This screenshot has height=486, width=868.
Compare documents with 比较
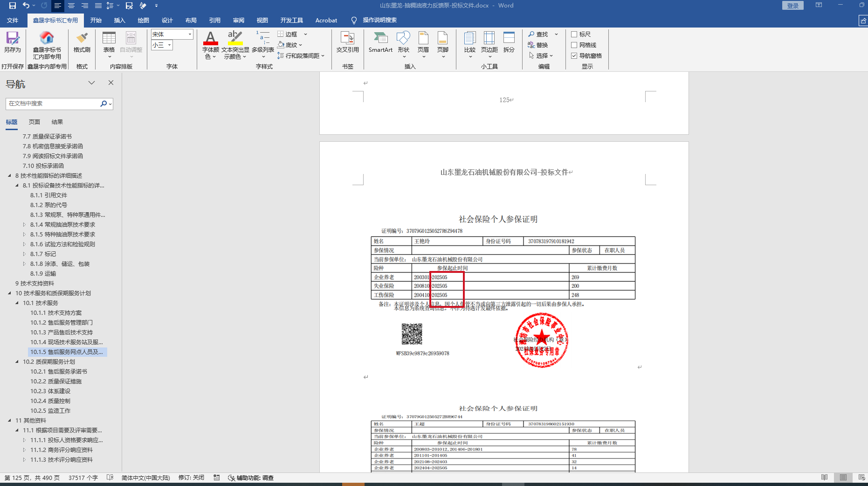point(470,45)
